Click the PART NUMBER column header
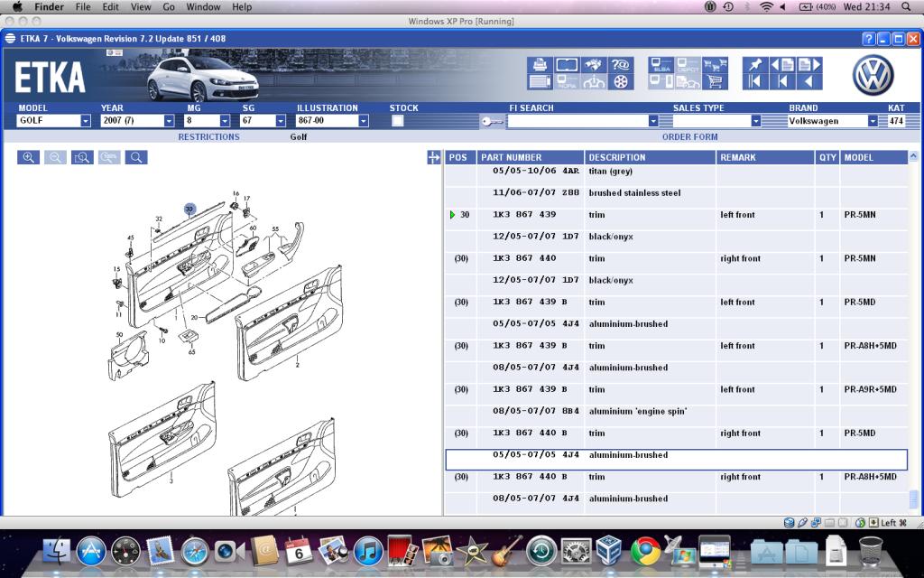Viewport: 924px width, 578px height. (x=531, y=157)
